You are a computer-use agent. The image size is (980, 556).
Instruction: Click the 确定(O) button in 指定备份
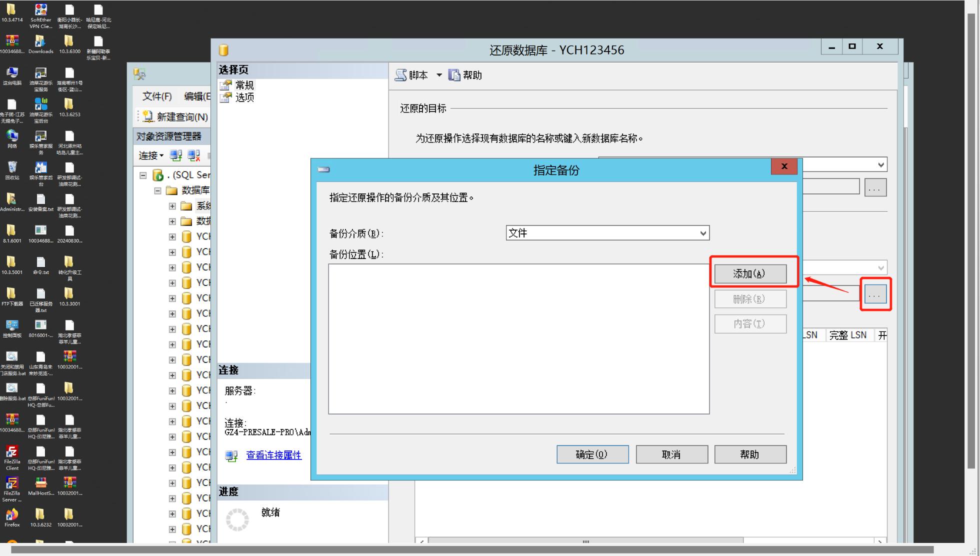[x=592, y=454]
